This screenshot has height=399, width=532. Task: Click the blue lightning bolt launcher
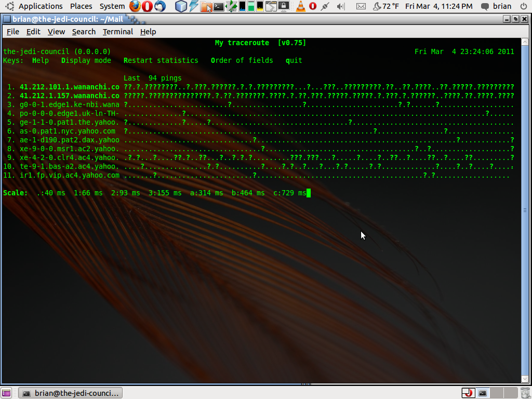(x=193, y=6)
